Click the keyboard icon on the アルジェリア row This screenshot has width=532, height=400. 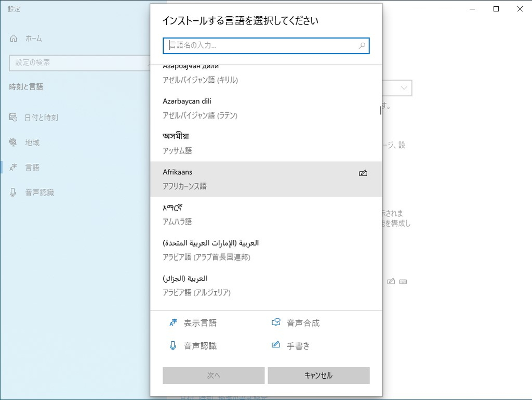(x=404, y=281)
